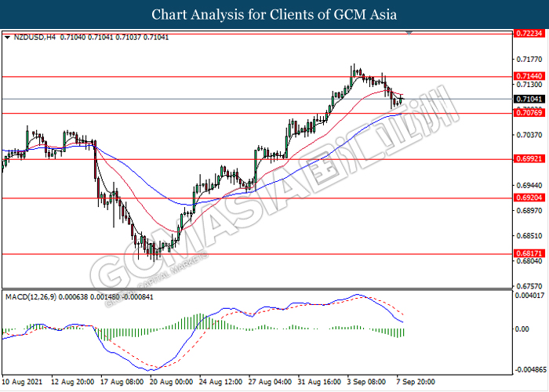Select the 0.72234 resistance level label
This screenshot has width=549, height=392.
tap(529, 33)
